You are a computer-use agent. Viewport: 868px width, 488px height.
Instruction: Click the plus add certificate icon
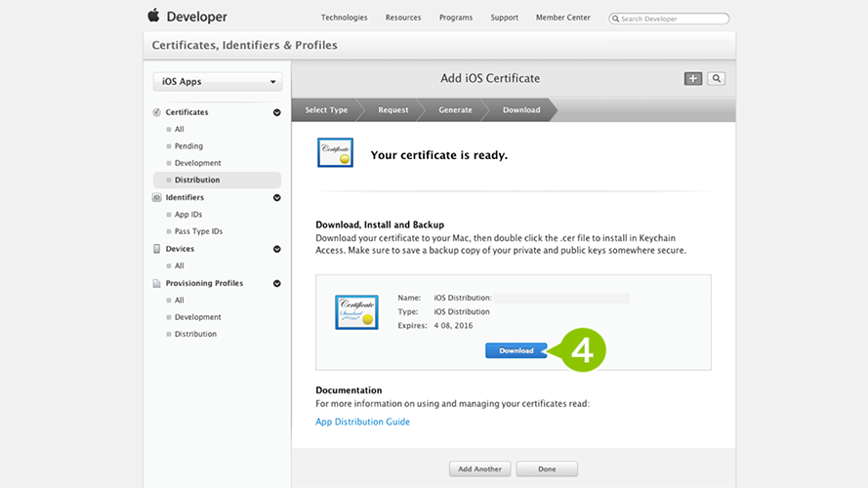tap(693, 78)
